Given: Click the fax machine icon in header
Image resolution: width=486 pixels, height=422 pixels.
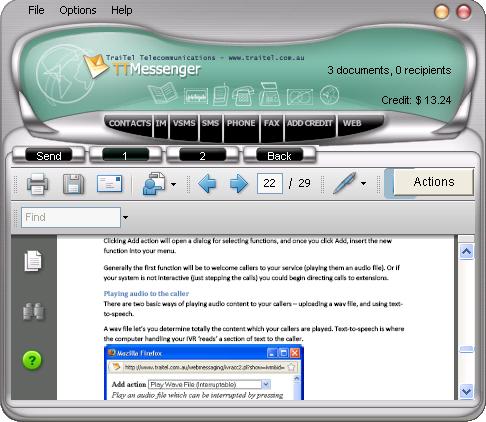Looking at the screenshot, I should 270,94.
